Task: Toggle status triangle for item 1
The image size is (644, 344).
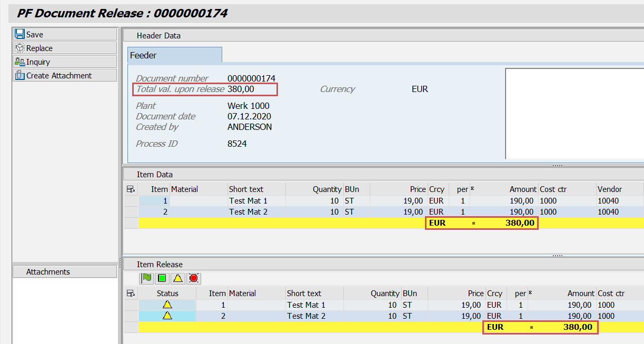Action: point(167,305)
